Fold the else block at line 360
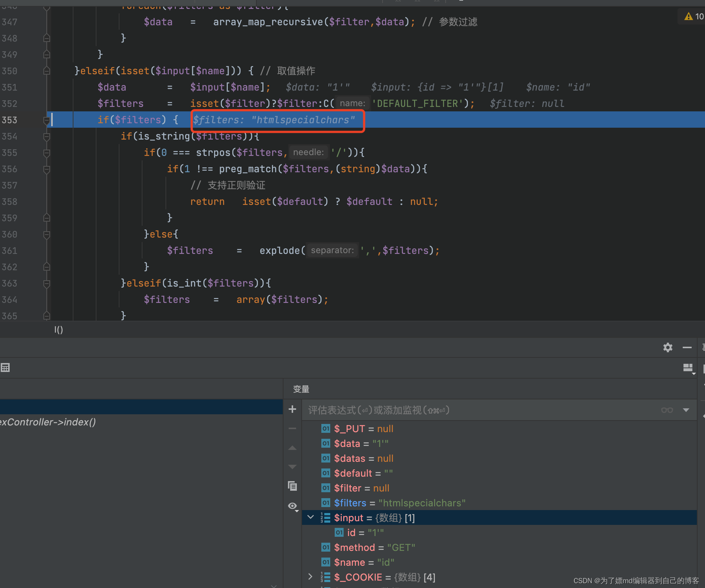The image size is (705, 588). [x=47, y=235]
